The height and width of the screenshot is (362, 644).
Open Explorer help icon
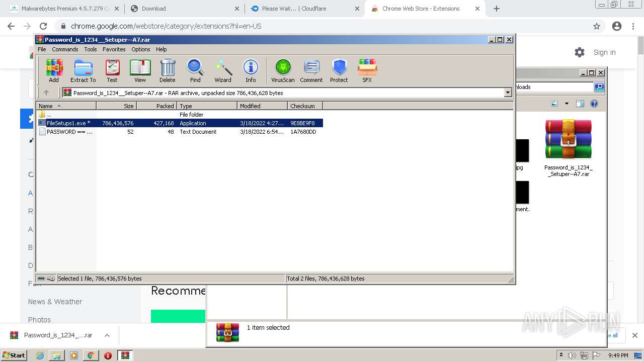coord(594,104)
